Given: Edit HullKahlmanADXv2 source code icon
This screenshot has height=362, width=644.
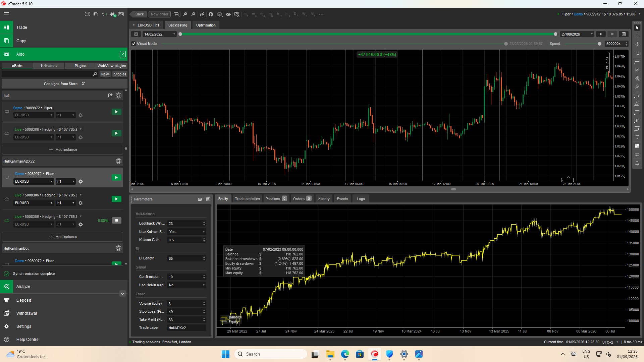Looking at the screenshot, I should coord(118,161).
